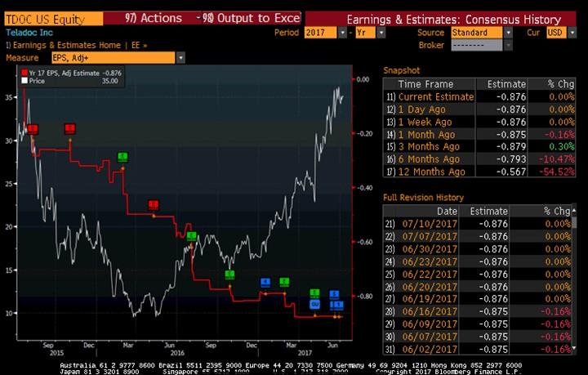Click the Snapshot section heading
The height and width of the screenshot is (375, 588).
coord(402,70)
